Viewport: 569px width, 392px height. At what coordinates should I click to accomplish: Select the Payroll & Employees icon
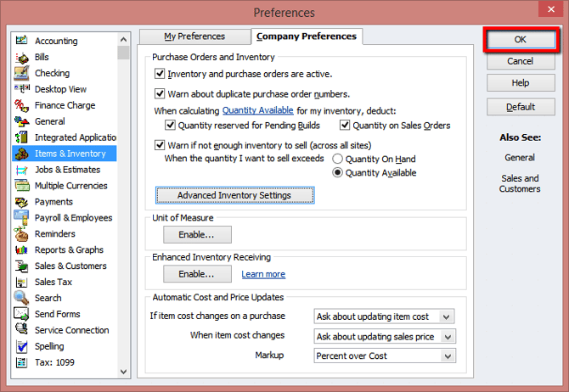pyautogui.click(x=20, y=218)
